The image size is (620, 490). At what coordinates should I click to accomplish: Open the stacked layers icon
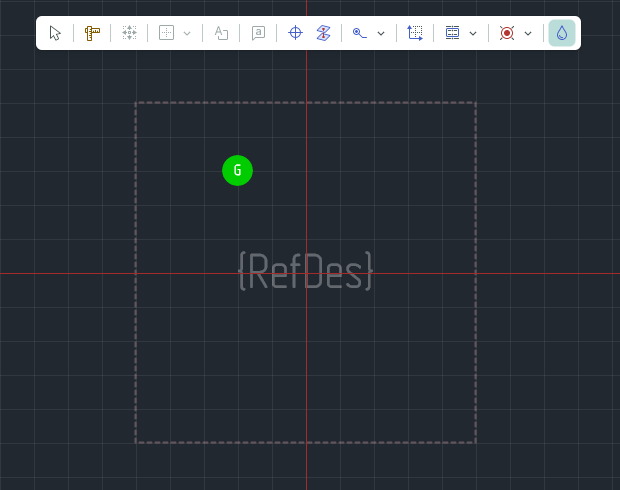pos(322,33)
